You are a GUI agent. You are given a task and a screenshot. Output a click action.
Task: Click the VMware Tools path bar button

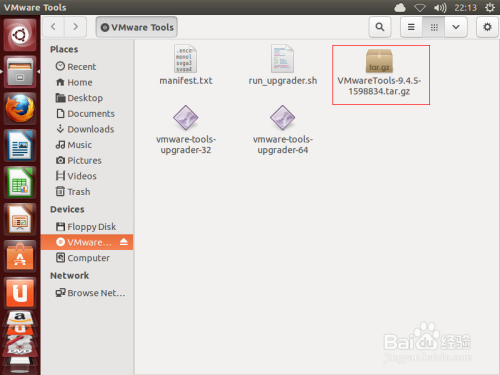(137, 27)
